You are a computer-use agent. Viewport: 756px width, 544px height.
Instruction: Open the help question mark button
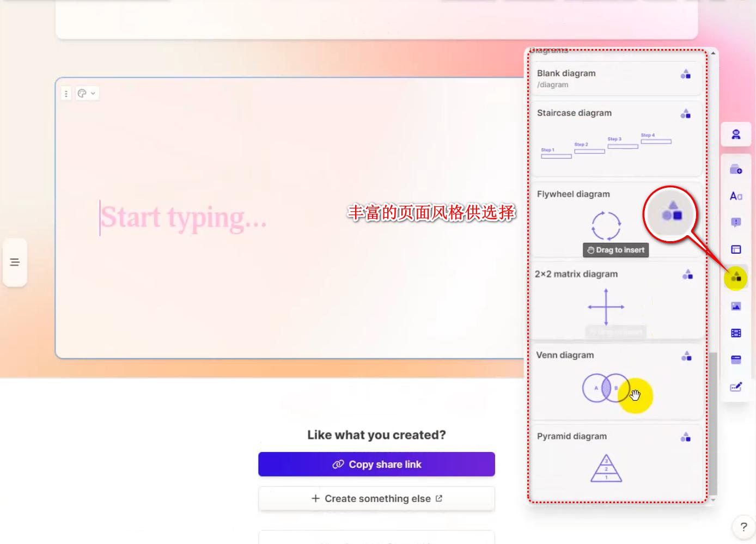(743, 527)
